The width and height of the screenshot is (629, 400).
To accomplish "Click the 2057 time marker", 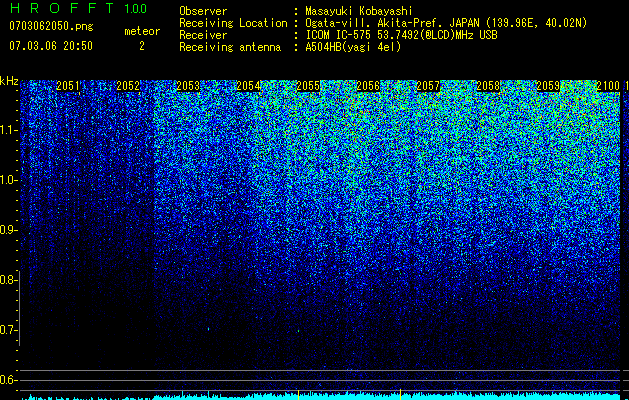I will 428,86.
